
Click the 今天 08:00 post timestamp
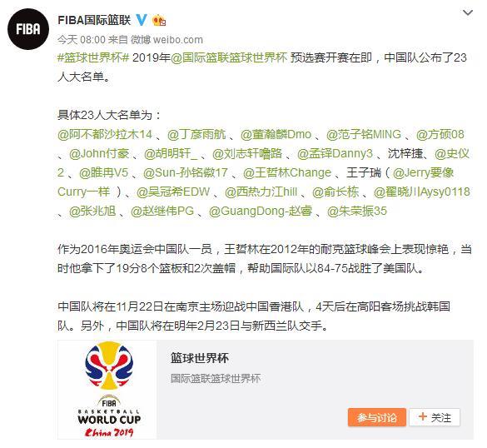click(82, 39)
